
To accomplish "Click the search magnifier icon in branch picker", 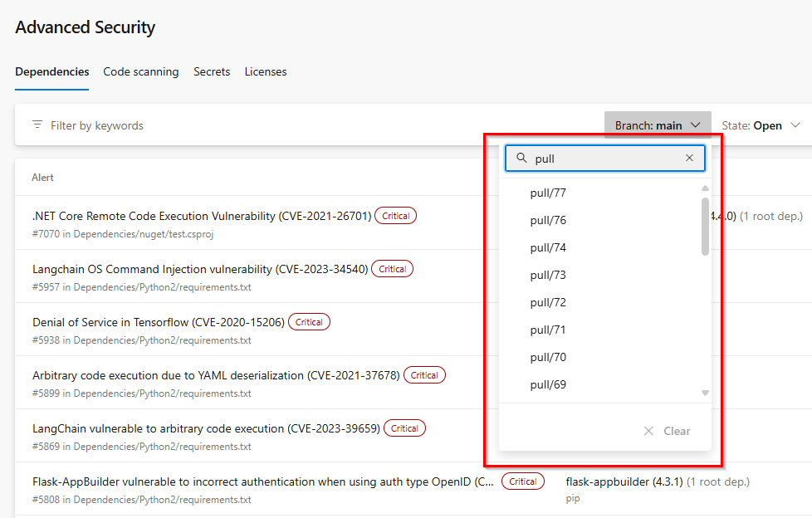I will pyautogui.click(x=521, y=158).
